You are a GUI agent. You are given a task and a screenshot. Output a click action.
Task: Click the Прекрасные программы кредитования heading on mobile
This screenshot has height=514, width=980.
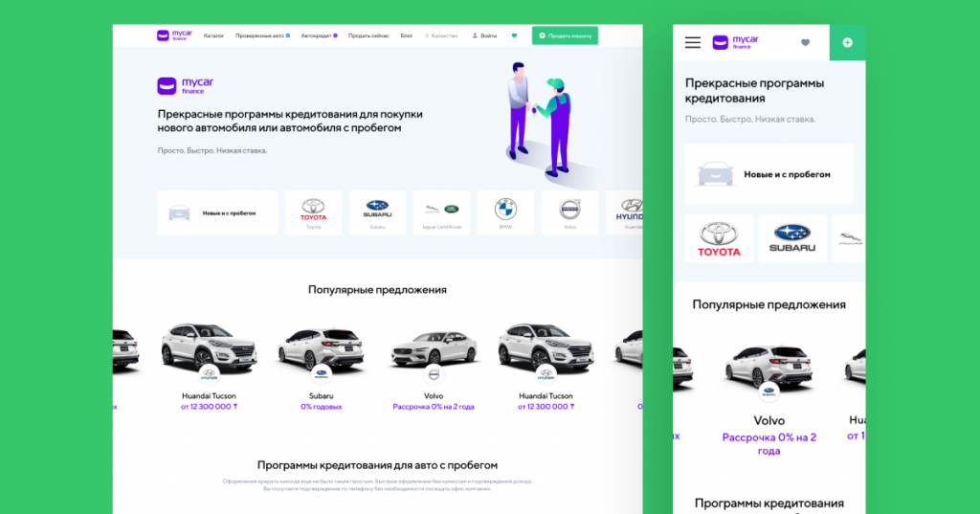click(x=754, y=91)
